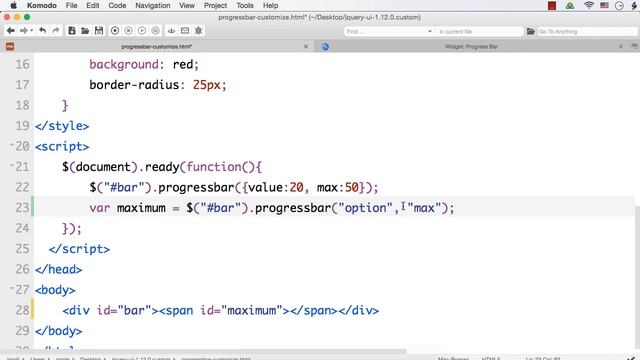This screenshot has height=360, width=640.
Task: Click the clock icon in menu bar
Action: [619, 6]
